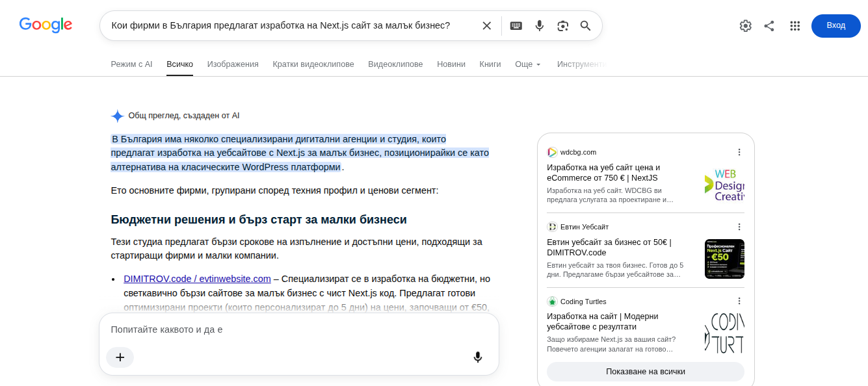The height and width of the screenshot is (386, 868).
Task: Click the Coding Turtles source name text
Action: [583, 302]
